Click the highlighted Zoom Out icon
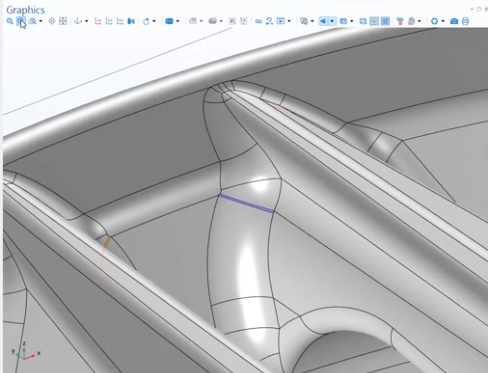This screenshot has width=488, height=373. coord(21,21)
